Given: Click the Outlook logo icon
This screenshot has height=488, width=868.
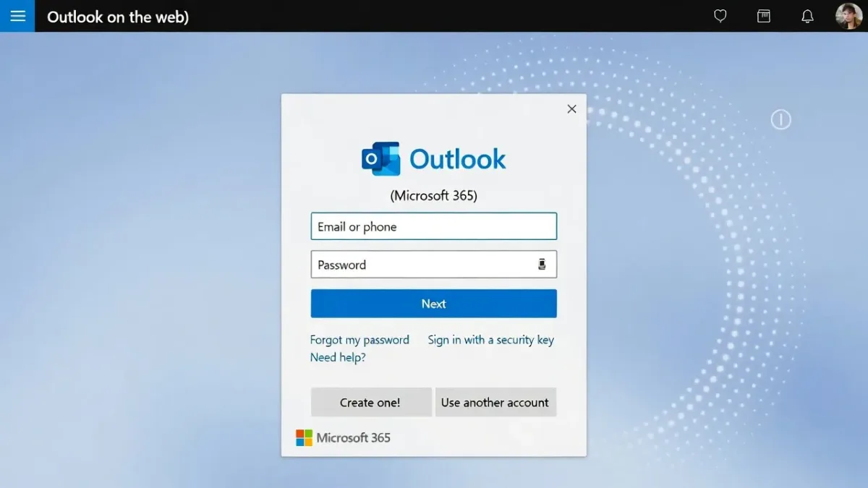Looking at the screenshot, I should tap(381, 159).
